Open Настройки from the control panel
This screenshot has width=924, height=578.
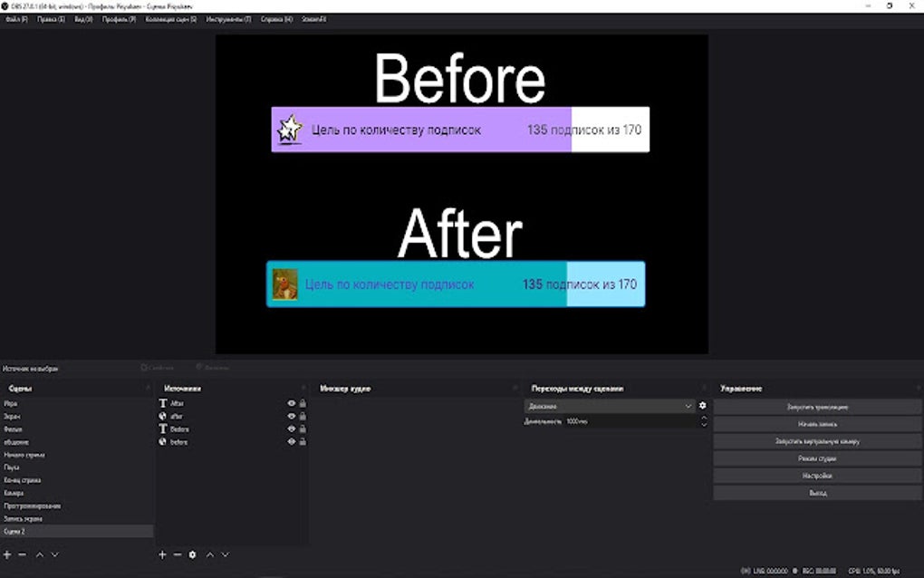click(x=816, y=474)
